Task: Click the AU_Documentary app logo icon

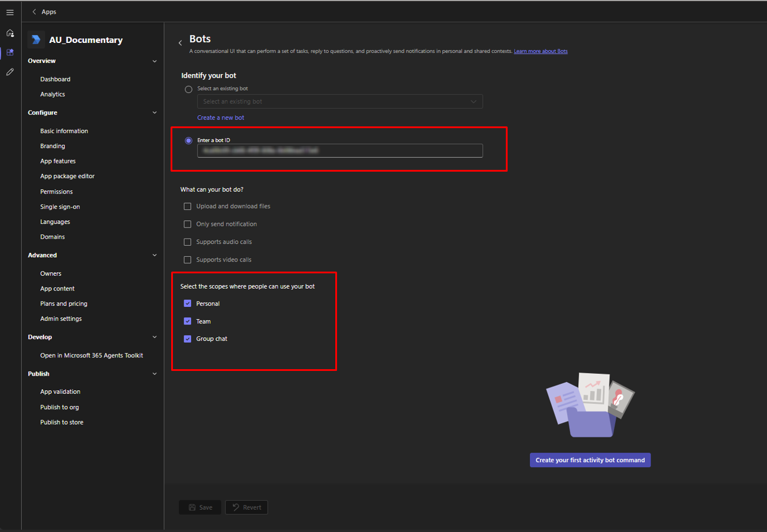Action: (x=36, y=40)
